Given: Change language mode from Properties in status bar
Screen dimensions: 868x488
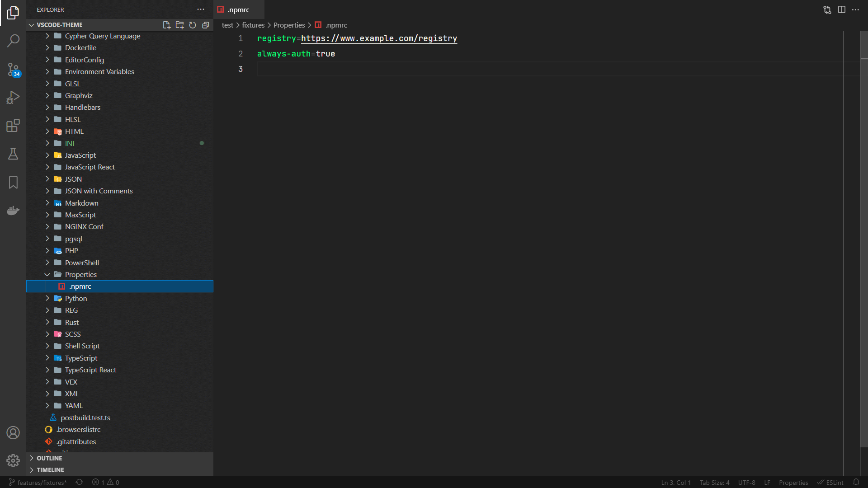Looking at the screenshot, I should click(x=793, y=483).
